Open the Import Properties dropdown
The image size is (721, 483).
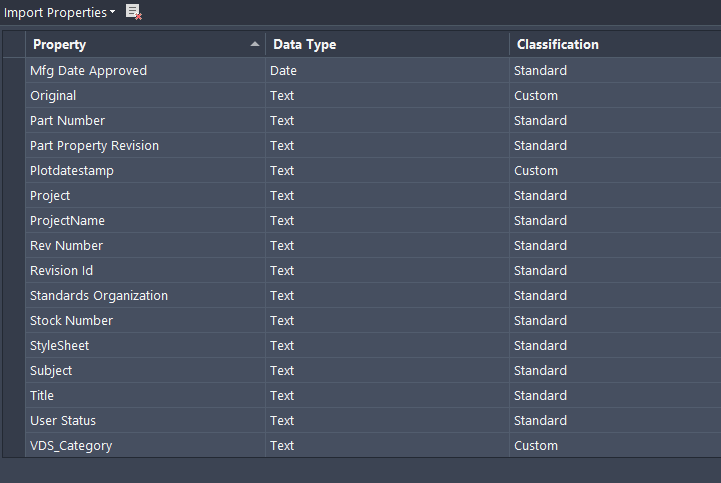60,12
